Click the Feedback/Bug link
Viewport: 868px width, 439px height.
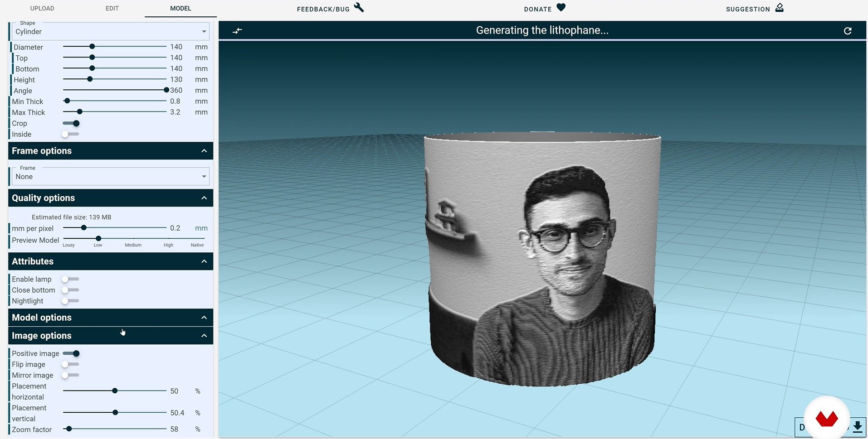pyautogui.click(x=323, y=9)
